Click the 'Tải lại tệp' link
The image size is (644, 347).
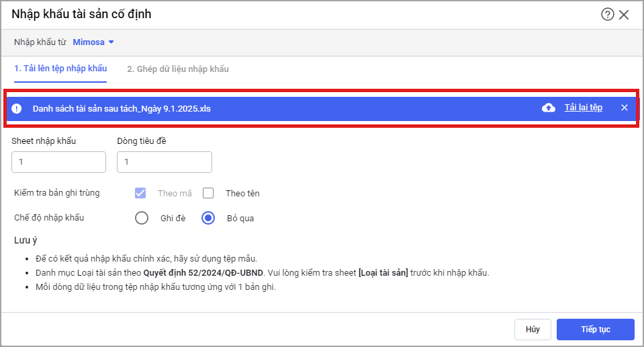point(583,108)
